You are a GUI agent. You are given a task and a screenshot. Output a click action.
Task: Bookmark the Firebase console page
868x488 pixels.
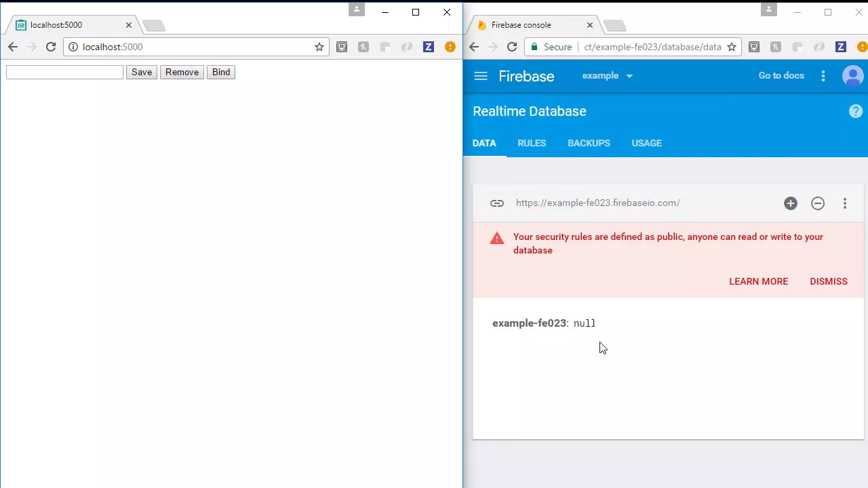[732, 47]
